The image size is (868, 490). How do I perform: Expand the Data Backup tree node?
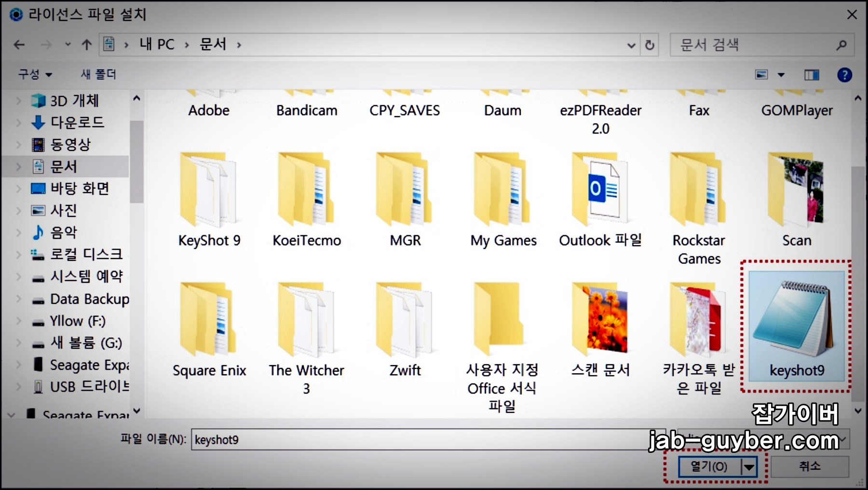point(19,299)
